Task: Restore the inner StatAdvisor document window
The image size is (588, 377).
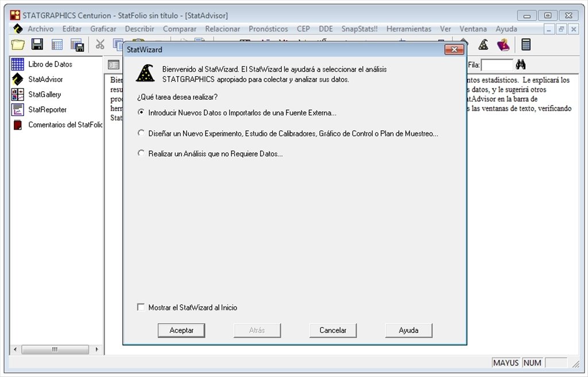Action: coord(562,29)
